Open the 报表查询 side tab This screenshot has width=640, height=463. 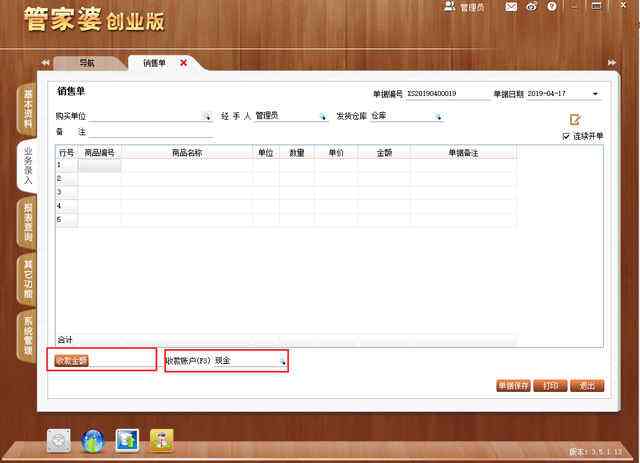(x=27, y=223)
